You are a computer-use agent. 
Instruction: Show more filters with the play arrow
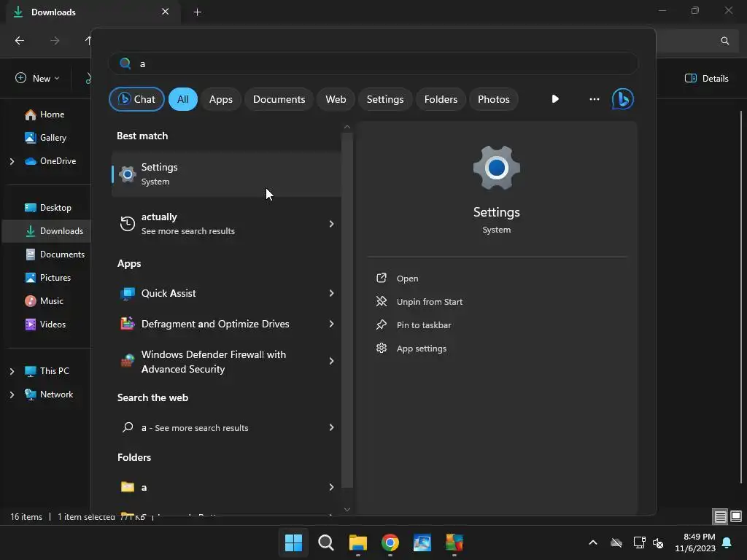pyautogui.click(x=555, y=99)
